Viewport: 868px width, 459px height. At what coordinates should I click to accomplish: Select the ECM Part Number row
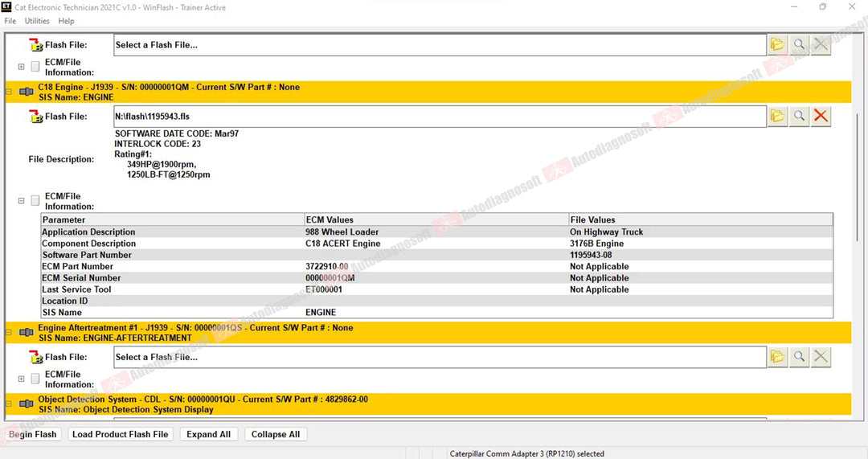(436, 266)
